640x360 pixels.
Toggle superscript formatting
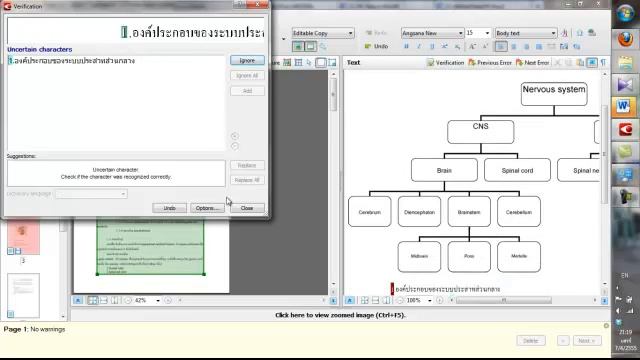pyautogui.click(x=444, y=47)
